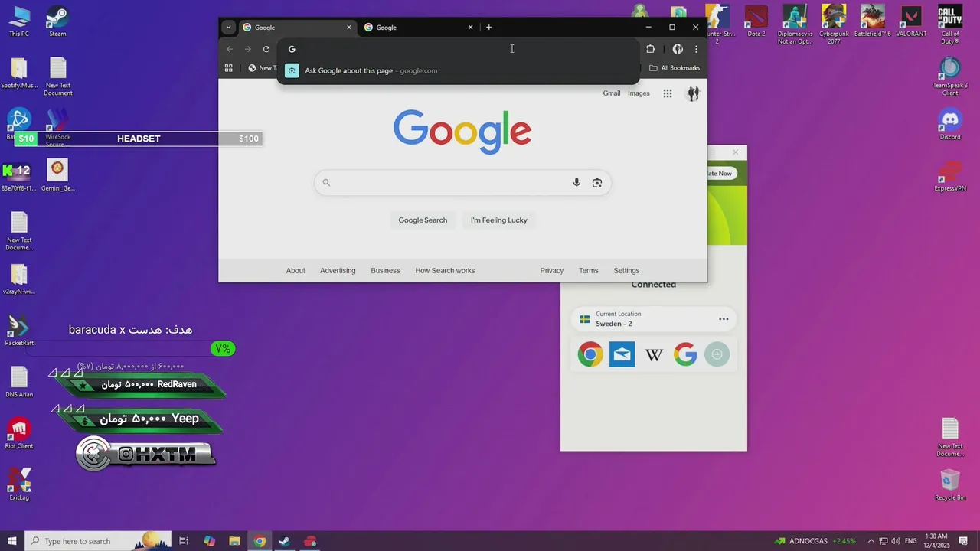Click the Google search box

462,183
